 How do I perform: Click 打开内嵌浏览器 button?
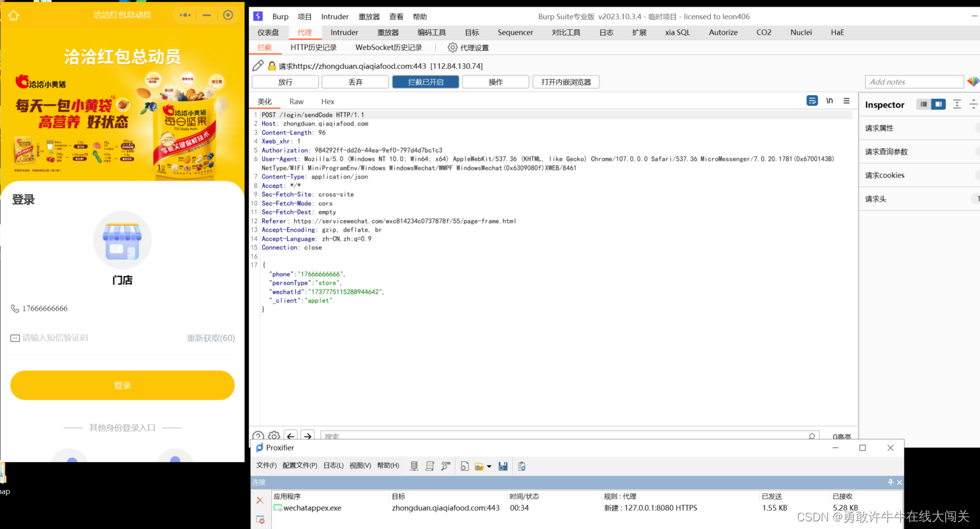click(x=566, y=82)
